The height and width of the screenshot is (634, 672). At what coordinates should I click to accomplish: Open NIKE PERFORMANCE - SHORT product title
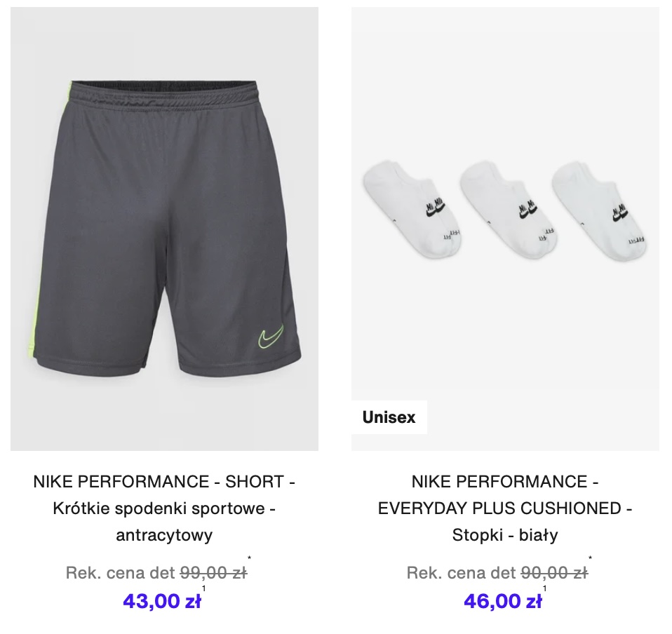point(164,482)
